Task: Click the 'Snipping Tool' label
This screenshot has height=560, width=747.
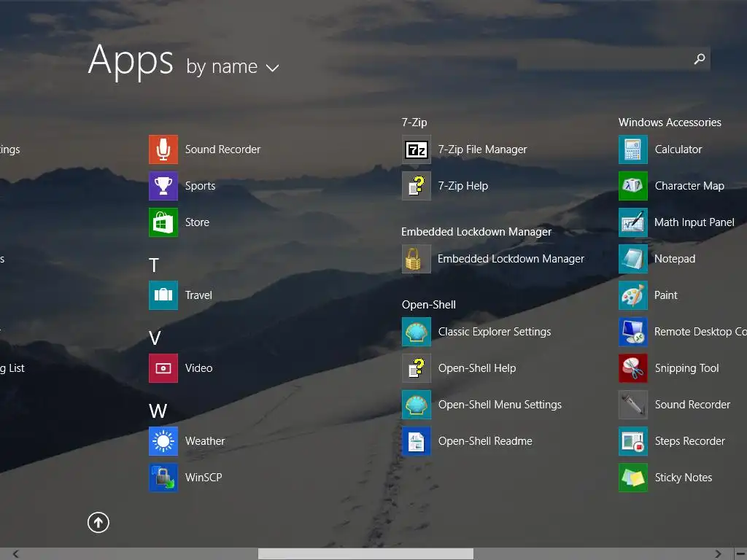Action: (x=686, y=368)
